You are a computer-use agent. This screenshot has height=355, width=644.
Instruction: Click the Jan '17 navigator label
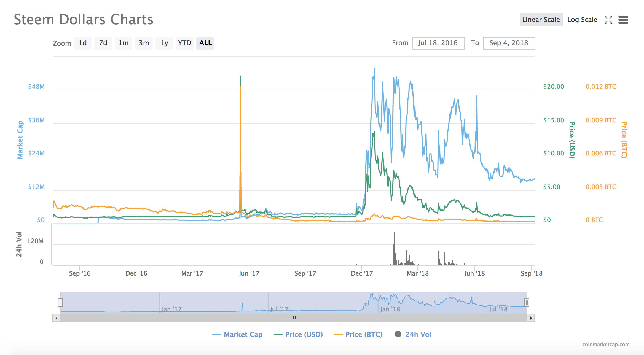(x=171, y=309)
